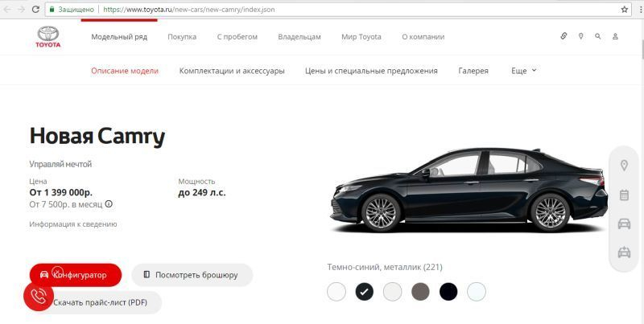Reload the page in the browser

[x=35, y=9]
